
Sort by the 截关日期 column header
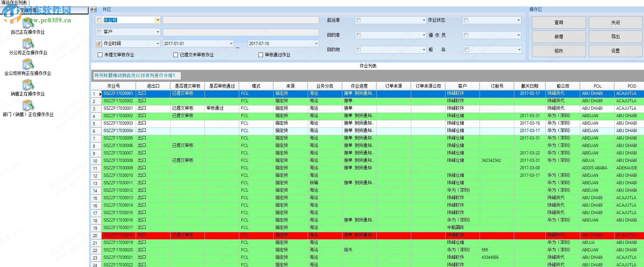[530, 86]
